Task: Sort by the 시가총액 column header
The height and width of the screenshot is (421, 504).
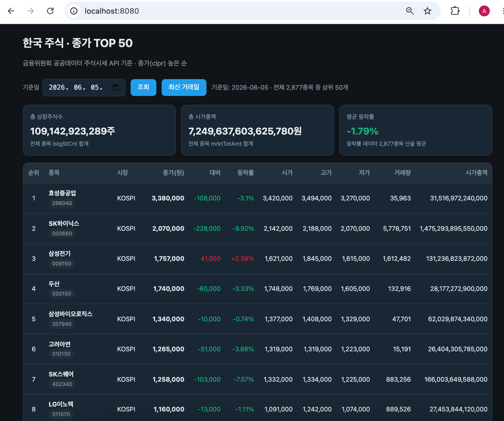Action: pyautogui.click(x=476, y=173)
